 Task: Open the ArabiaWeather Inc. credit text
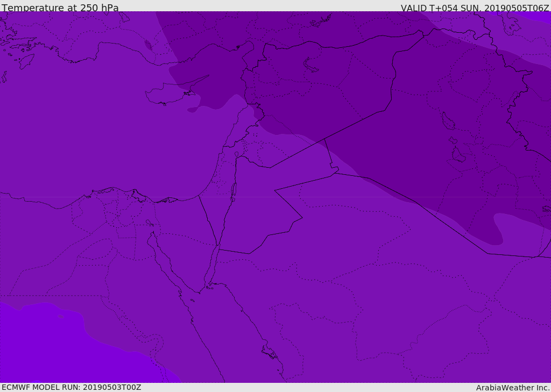513,388
